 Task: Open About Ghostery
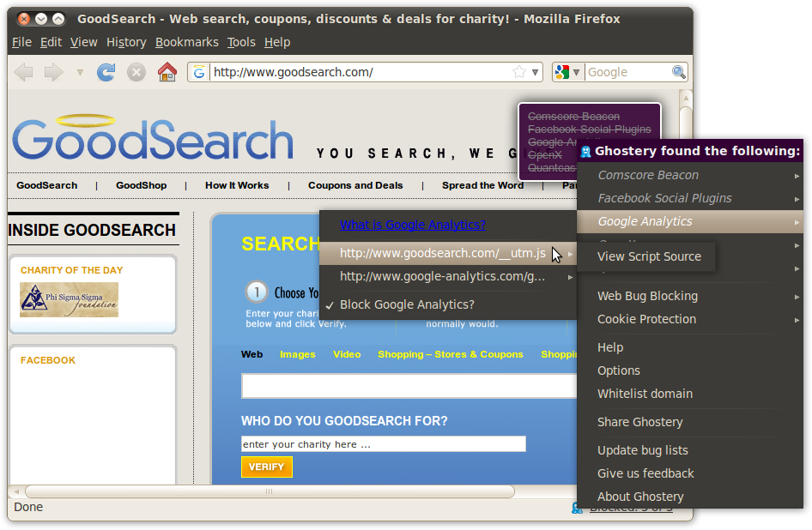690,497
